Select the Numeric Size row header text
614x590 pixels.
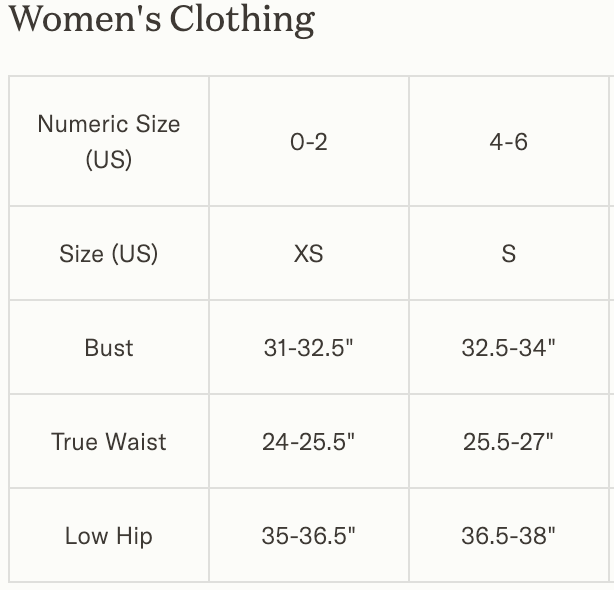coord(109,124)
